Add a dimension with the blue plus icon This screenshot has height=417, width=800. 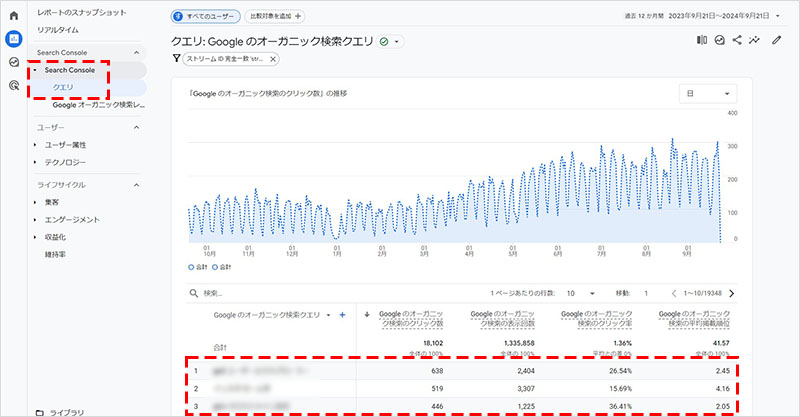tap(342, 315)
